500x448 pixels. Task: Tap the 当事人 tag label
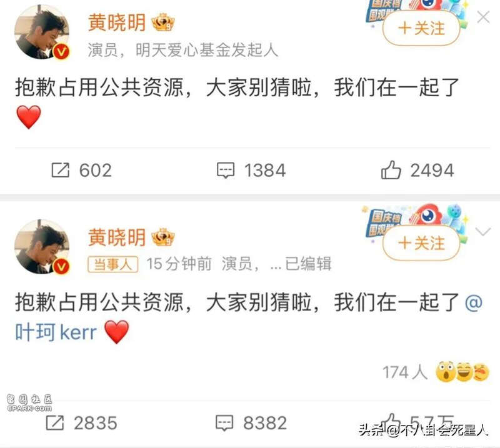[113, 264]
